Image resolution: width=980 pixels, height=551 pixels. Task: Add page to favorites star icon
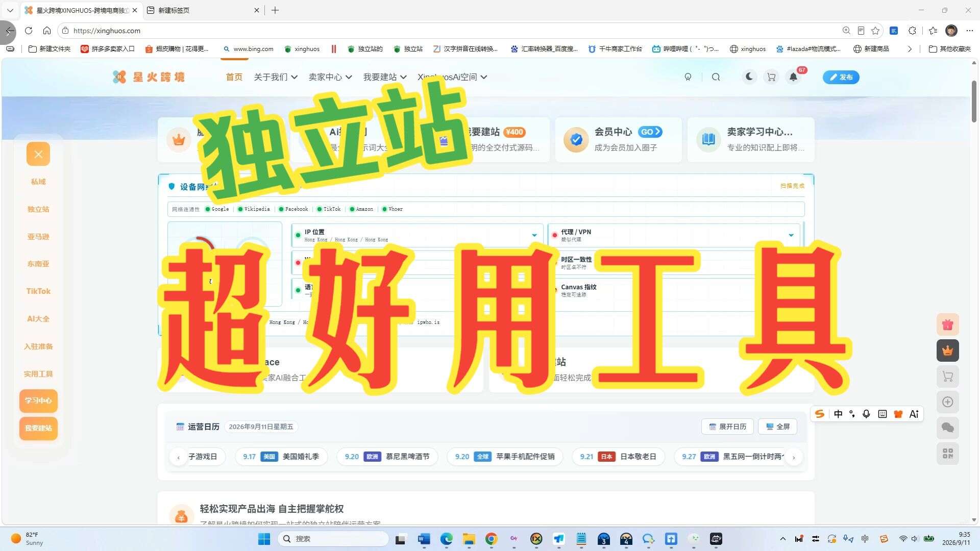(875, 31)
